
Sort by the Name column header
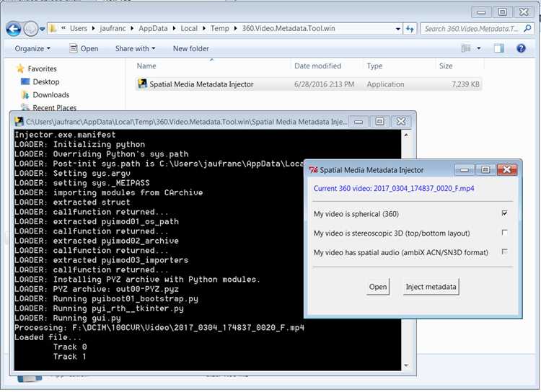tap(146, 66)
